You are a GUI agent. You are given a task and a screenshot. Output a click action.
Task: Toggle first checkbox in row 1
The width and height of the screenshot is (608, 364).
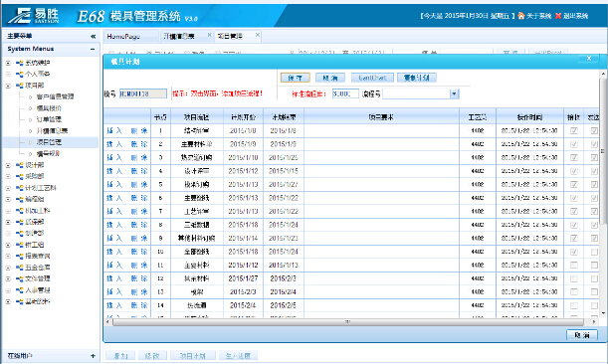(x=574, y=131)
